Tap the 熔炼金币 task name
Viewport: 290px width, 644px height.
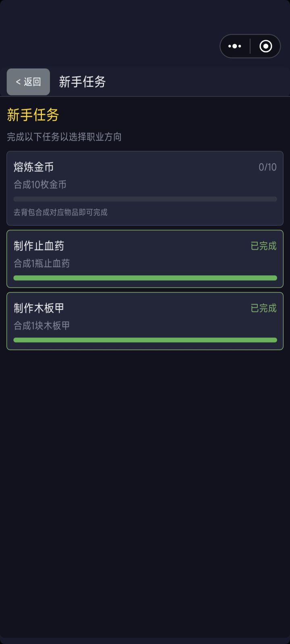(34, 167)
